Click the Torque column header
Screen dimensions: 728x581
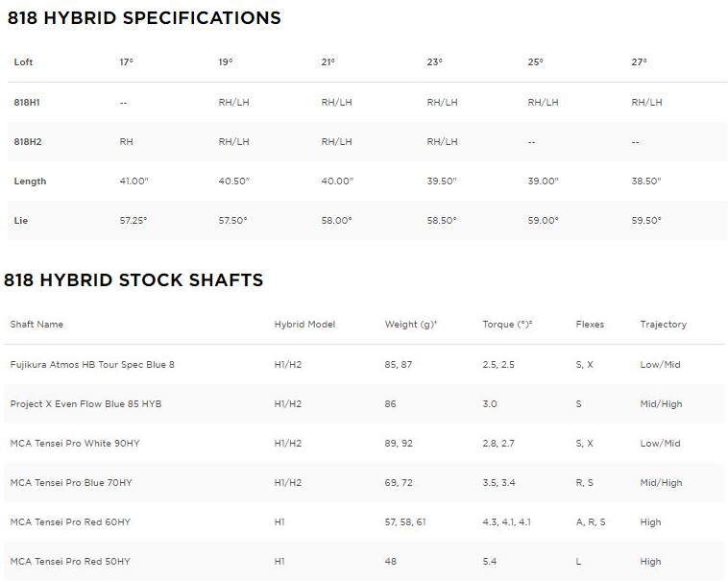(x=507, y=324)
